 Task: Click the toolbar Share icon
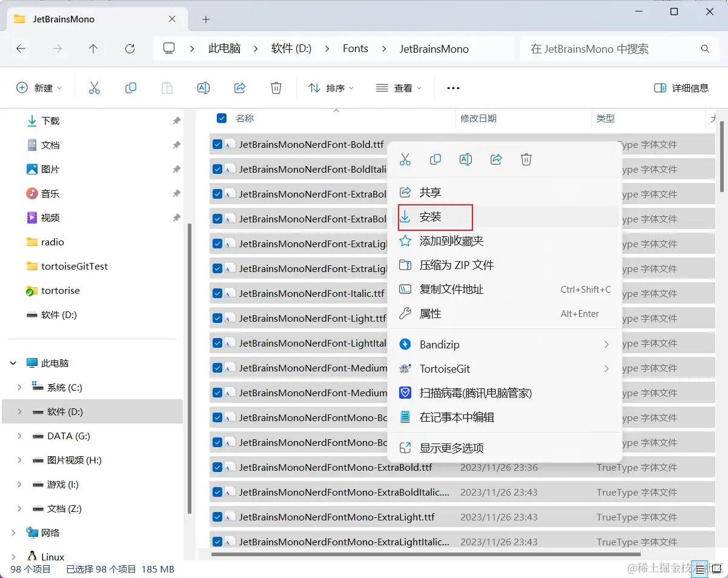(240, 88)
